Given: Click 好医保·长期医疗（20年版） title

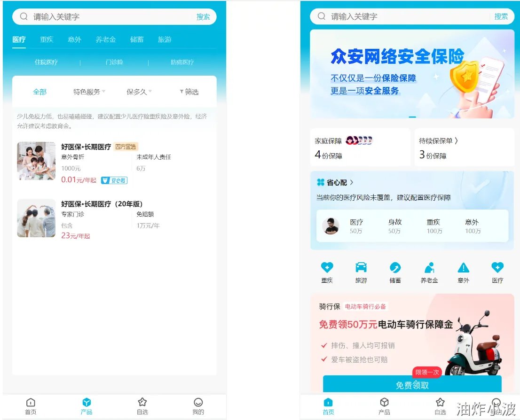Looking at the screenshot, I should [102, 204].
